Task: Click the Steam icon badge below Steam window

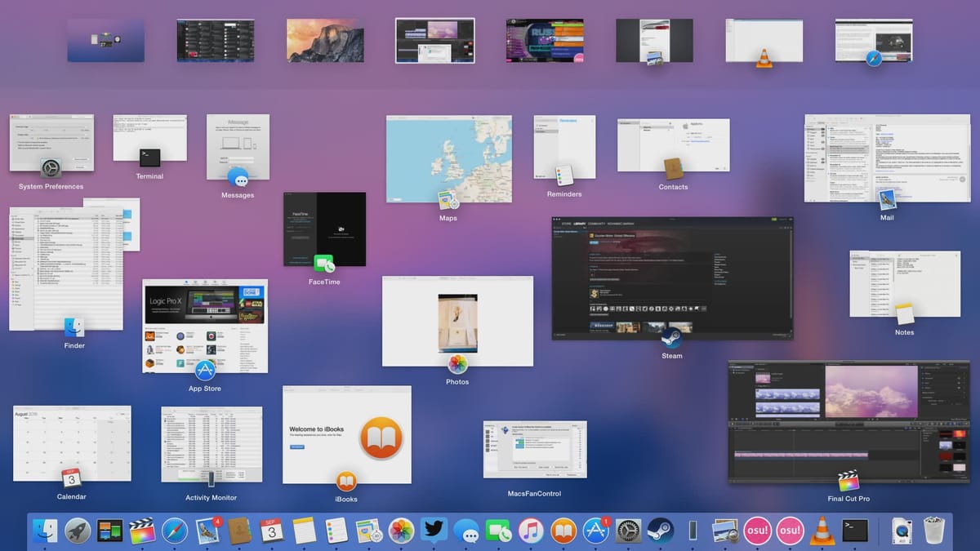Action: coord(671,338)
